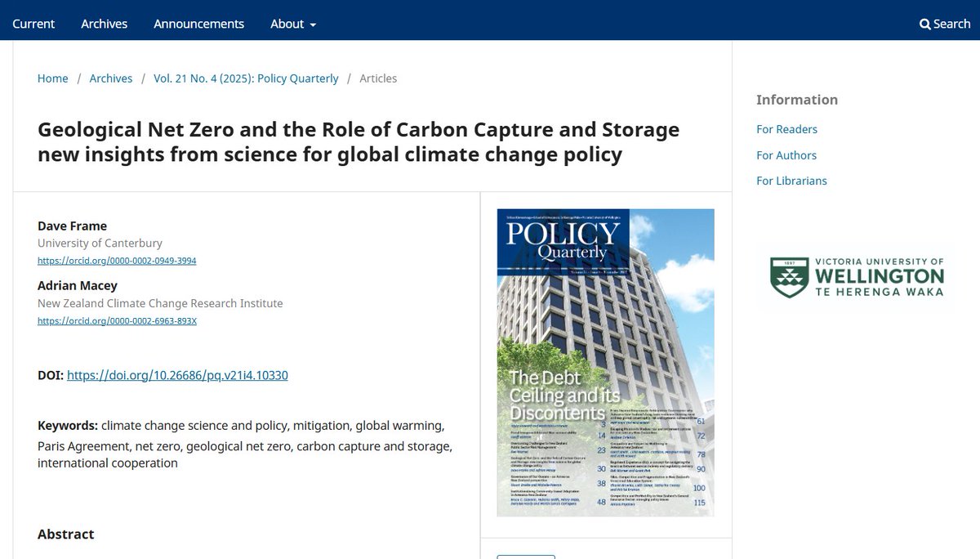The height and width of the screenshot is (559, 980).
Task: Click the Keywords label
Action: [68, 426]
